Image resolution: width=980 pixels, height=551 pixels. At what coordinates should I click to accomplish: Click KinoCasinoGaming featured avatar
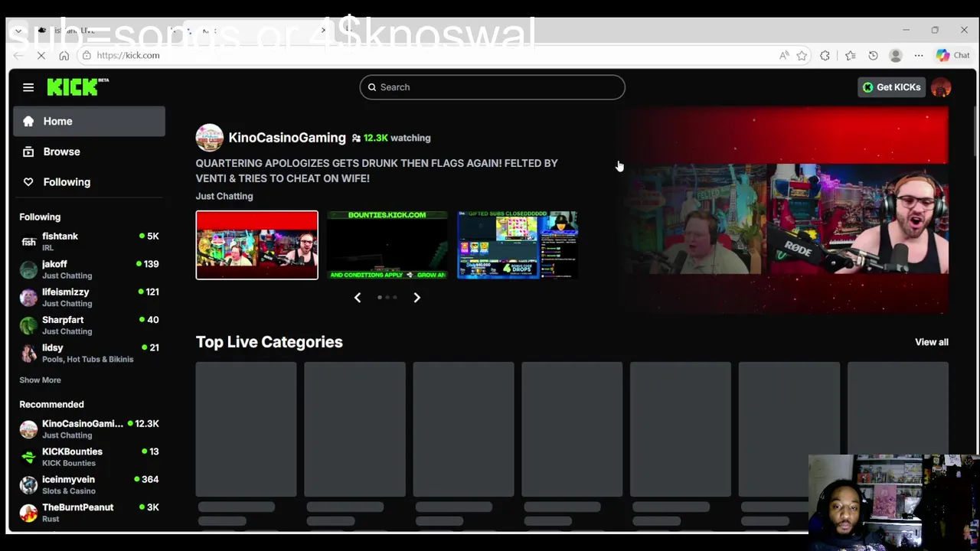pos(210,138)
